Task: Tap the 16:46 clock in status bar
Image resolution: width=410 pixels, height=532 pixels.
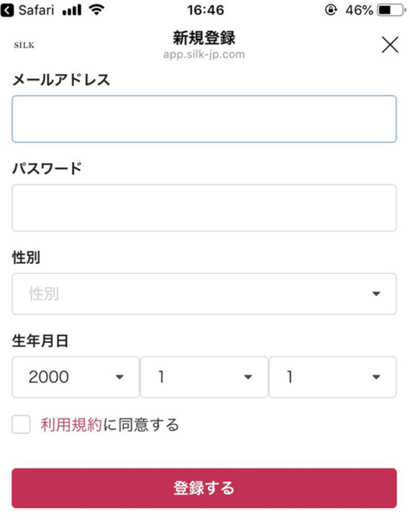Action: point(205,10)
